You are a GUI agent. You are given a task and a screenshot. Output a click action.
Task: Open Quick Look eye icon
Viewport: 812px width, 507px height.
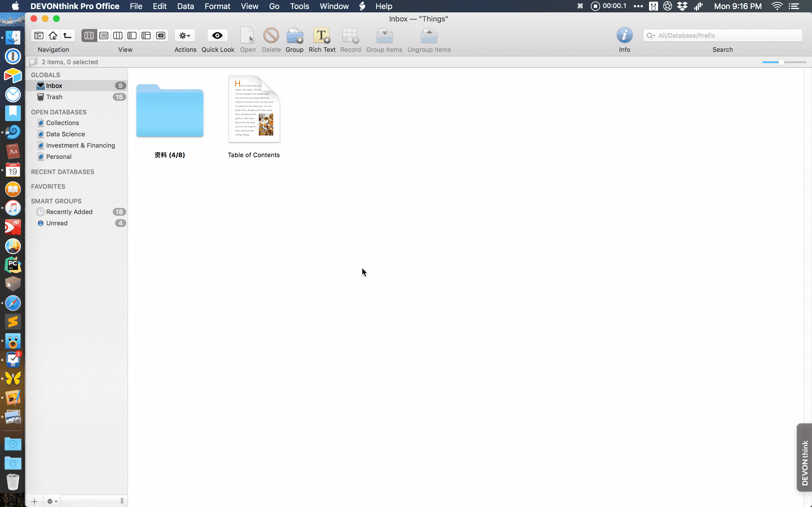click(217, 35)
